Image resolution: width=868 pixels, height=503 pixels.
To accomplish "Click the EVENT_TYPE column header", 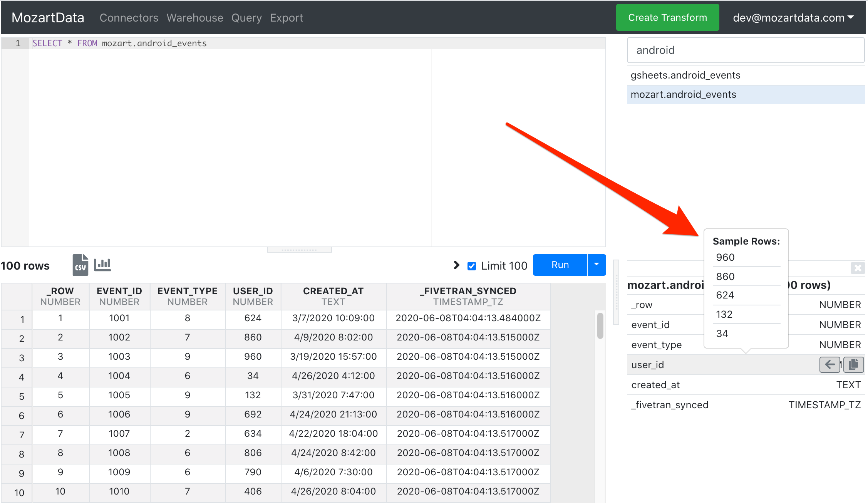I will pos(188,296).
